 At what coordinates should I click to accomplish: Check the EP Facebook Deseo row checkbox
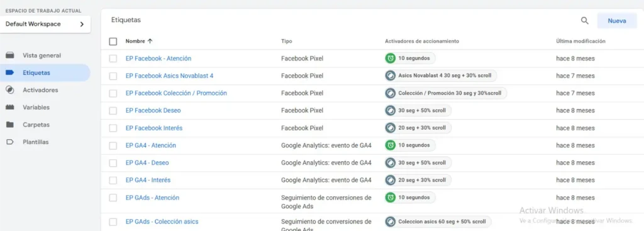(x=113, y=111)
